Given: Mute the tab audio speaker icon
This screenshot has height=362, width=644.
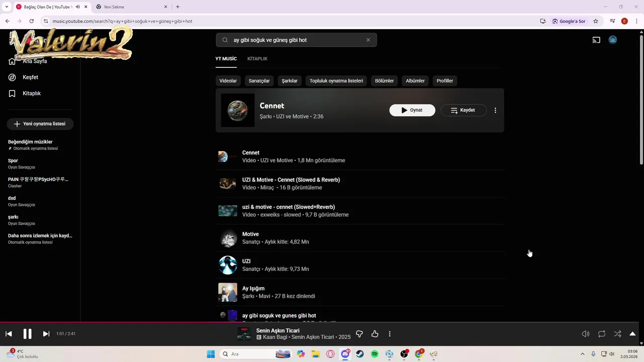Looking at the screenshot, I should pos(78,7).
